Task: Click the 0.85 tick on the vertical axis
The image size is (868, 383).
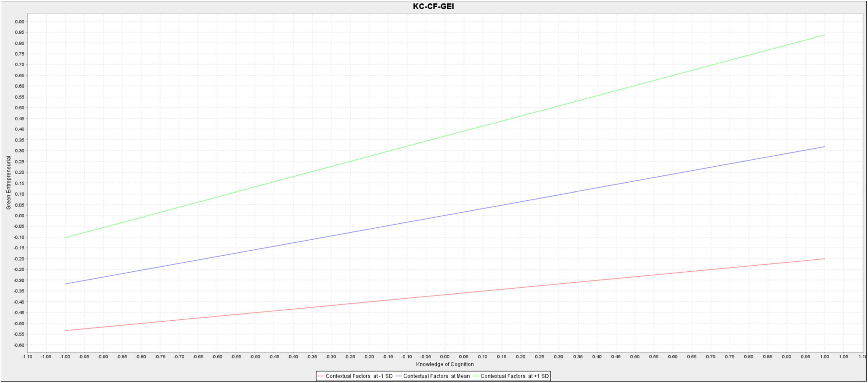Action: point(20,32)
